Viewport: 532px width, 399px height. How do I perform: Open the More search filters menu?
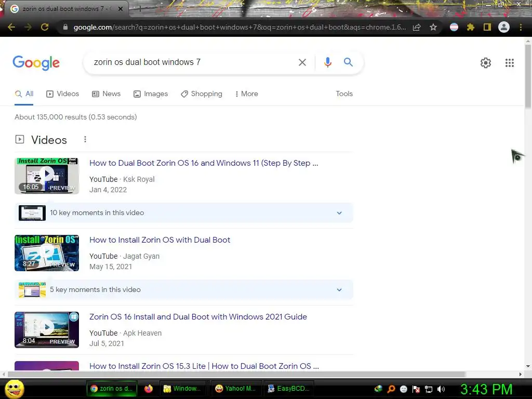click(246, 94)
